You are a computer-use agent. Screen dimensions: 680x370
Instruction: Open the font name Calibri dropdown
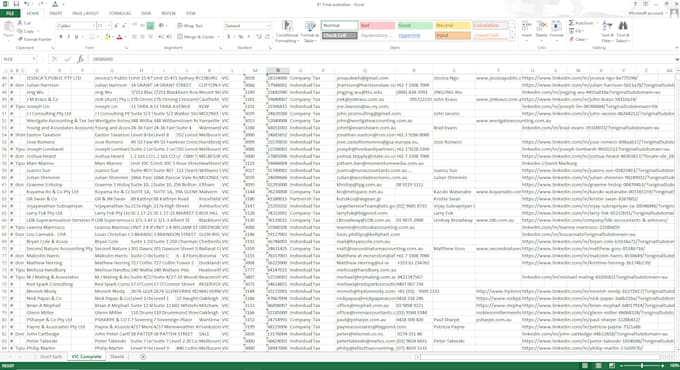[x=94, y=26]
